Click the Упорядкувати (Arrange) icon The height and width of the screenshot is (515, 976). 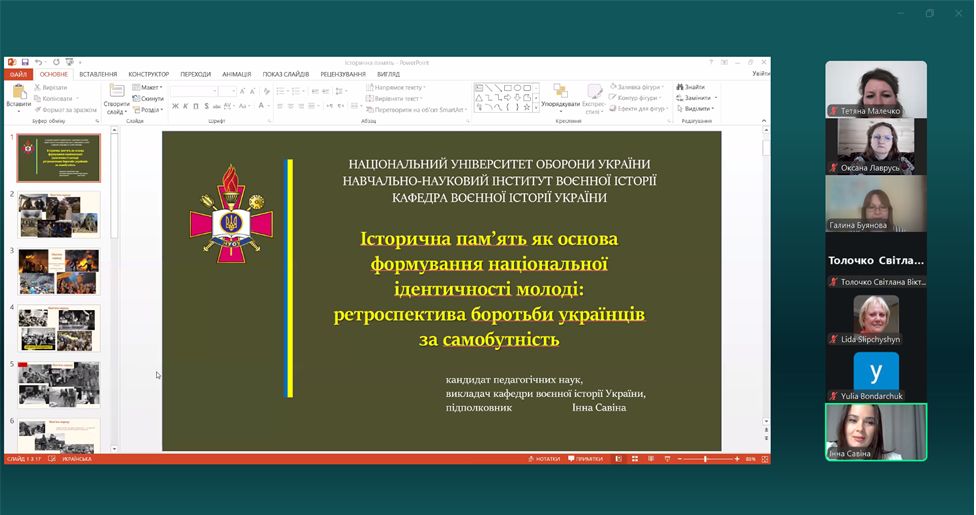point(559,93)
